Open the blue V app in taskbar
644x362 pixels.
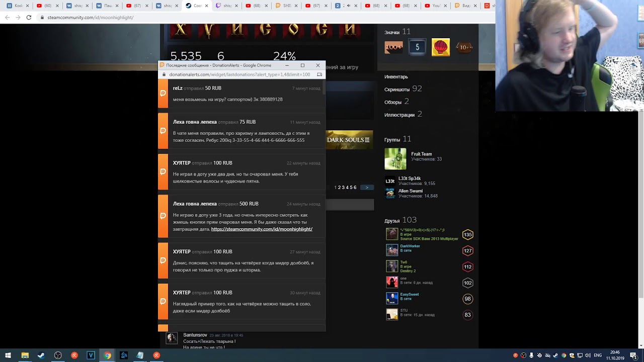click(91, 355)
